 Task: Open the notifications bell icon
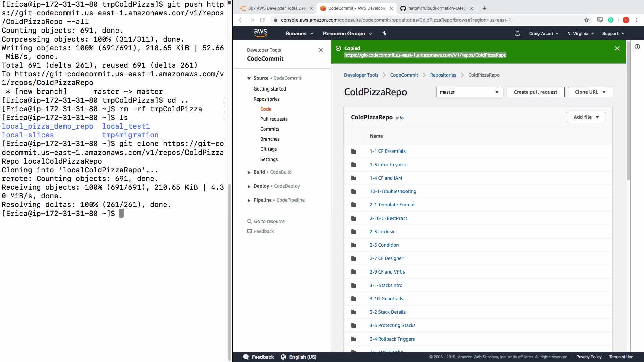point(517,34)
